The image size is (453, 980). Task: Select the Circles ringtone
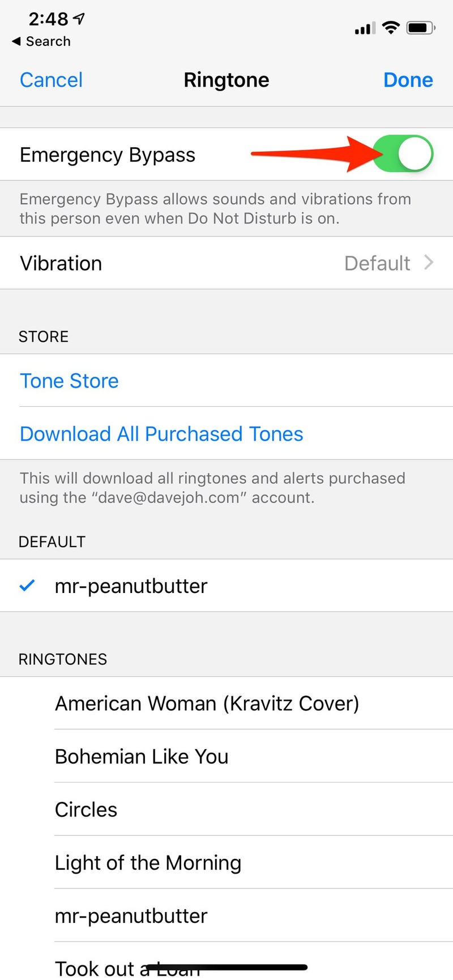(x=86, y=810)
